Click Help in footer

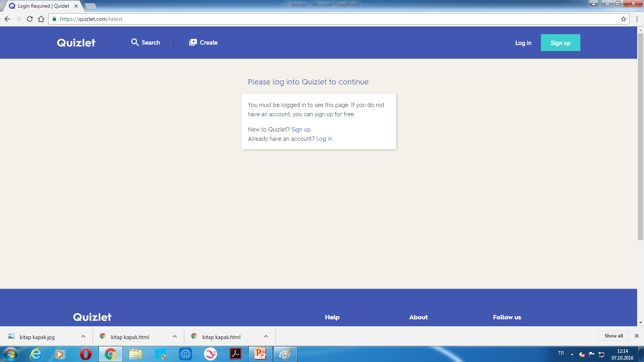tap(332, 317)
